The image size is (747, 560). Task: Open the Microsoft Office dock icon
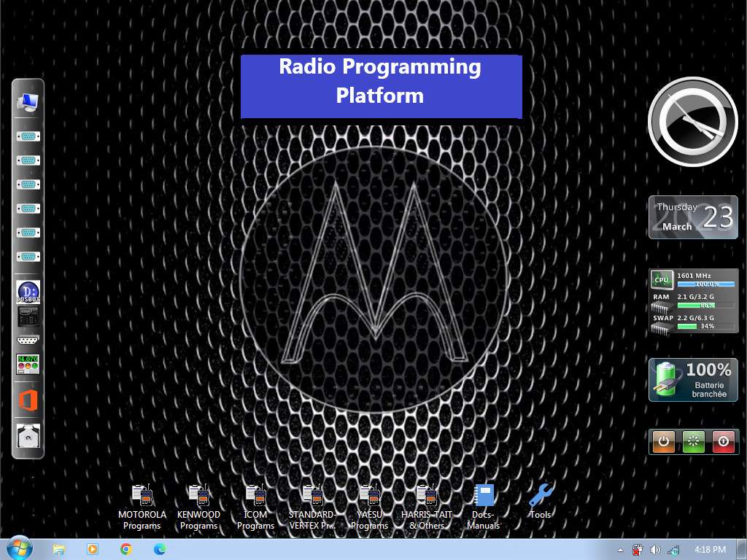(x=28, y=400)
